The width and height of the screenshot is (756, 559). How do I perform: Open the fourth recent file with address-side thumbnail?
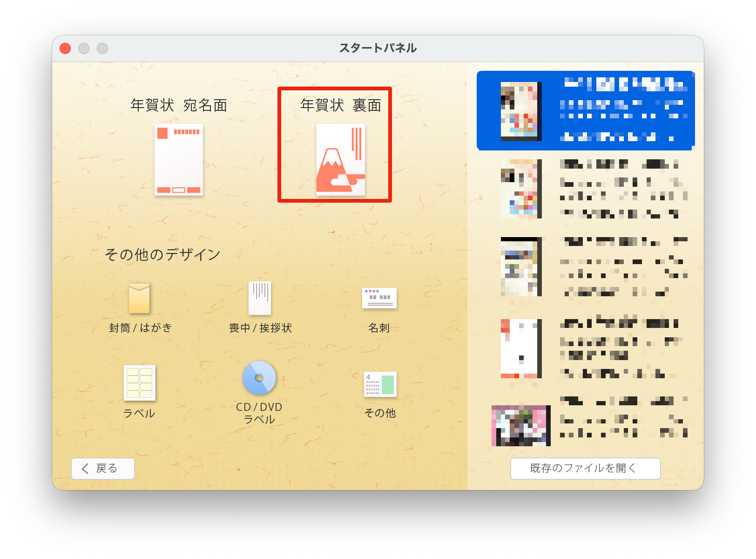point(521,348)
